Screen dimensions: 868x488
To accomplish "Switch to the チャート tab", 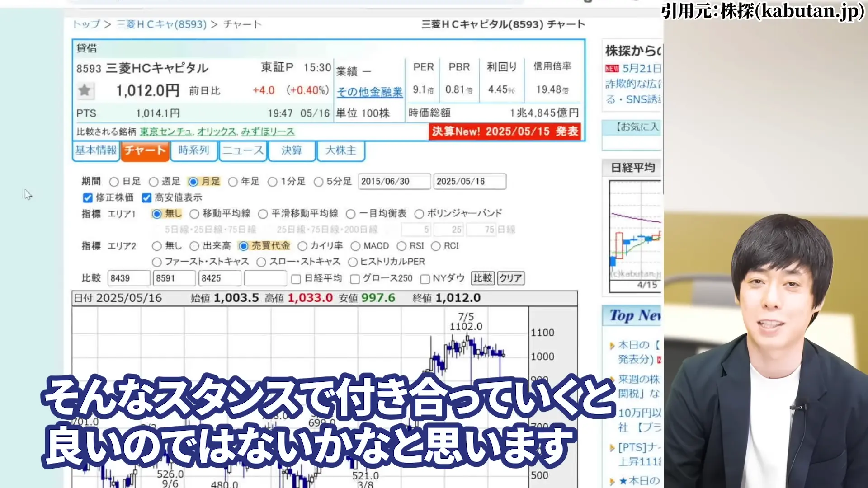I will [x=145, y=150].
